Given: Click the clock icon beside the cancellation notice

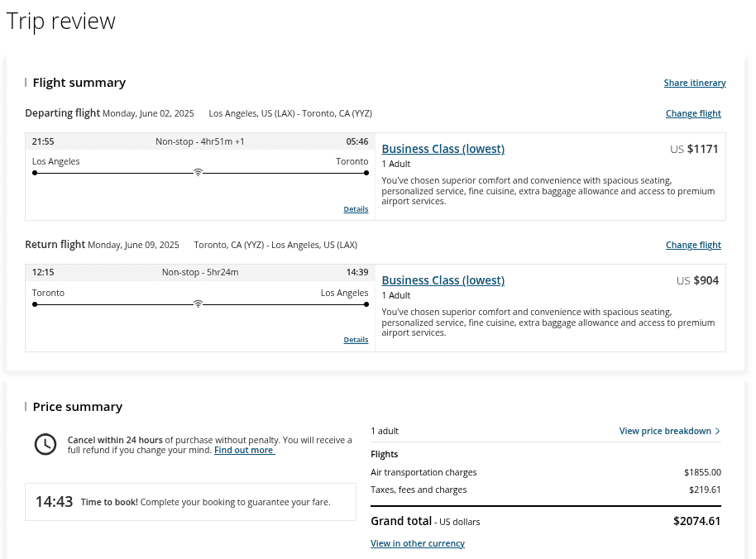Looking at the screenshot, I should pos(45,444).
